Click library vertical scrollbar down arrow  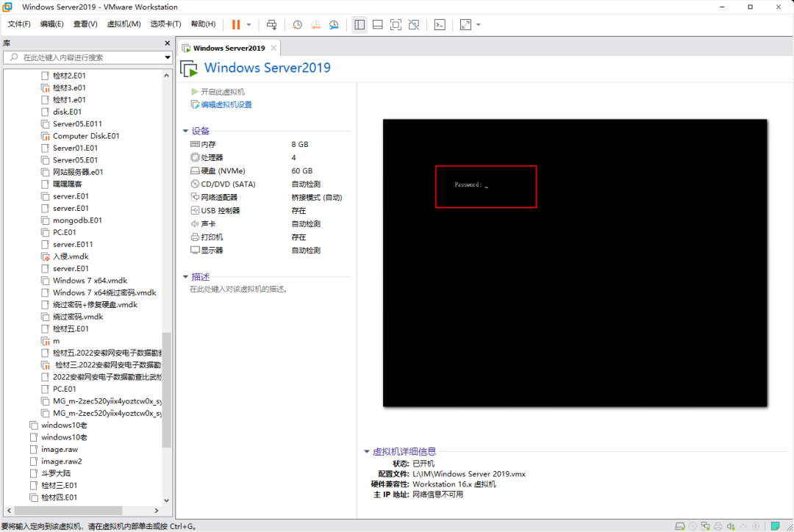(x=166, y=500)
